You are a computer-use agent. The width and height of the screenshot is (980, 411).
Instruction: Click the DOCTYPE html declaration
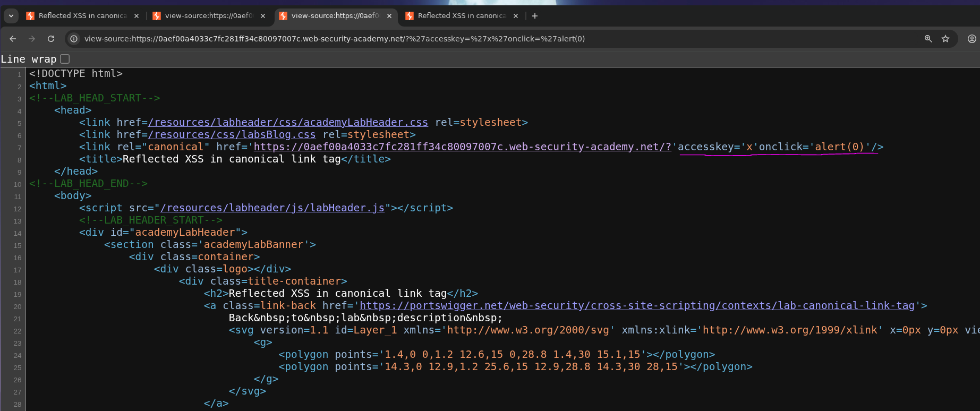76,74
